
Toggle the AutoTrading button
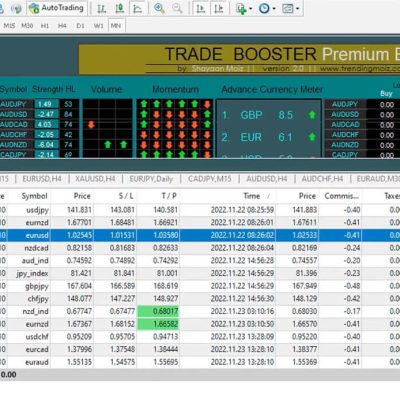[56, 8]
